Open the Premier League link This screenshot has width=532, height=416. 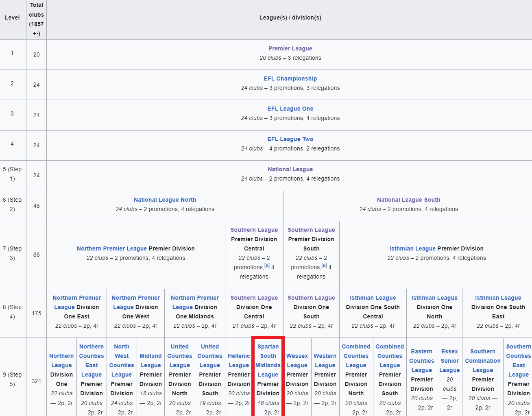point(290,48)
